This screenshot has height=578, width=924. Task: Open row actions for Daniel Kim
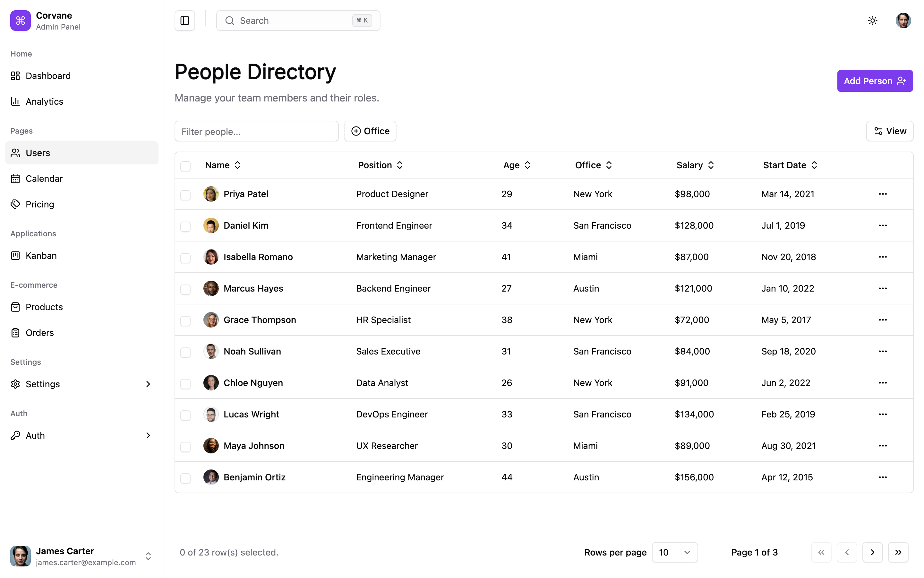pyautogui.click(x=883, y=225)
